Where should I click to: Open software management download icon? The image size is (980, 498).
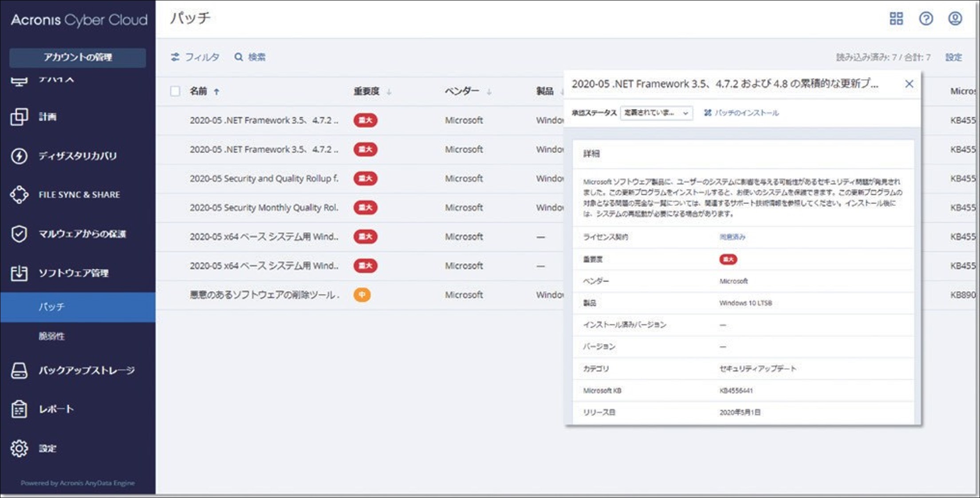[19, 273]
